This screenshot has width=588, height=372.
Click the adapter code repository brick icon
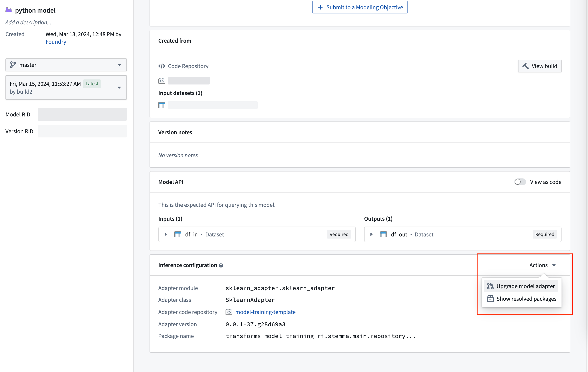coord(229,312)
